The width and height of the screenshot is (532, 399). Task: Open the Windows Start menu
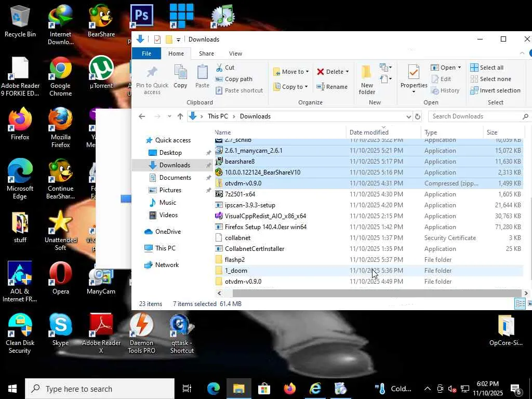12,389
